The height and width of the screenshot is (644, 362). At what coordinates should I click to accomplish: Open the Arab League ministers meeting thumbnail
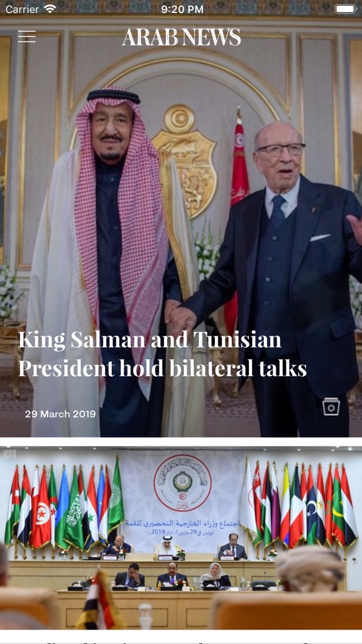point(181,538)
